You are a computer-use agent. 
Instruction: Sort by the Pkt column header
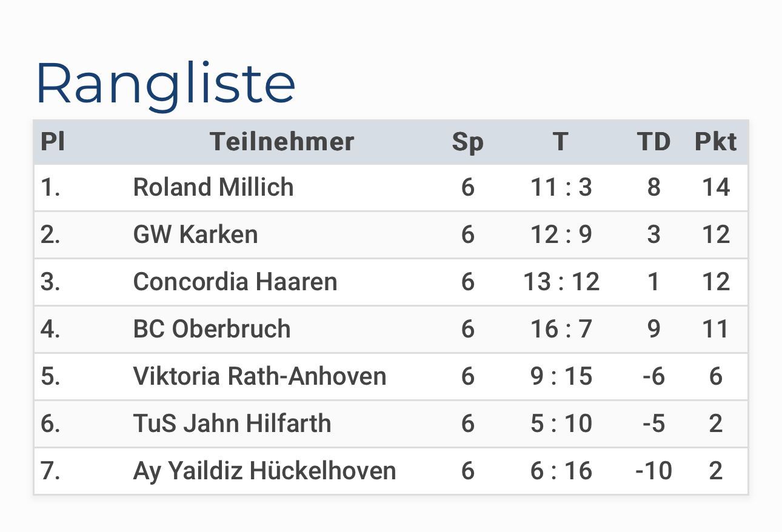pyautogui.click(x=715, y=142)
